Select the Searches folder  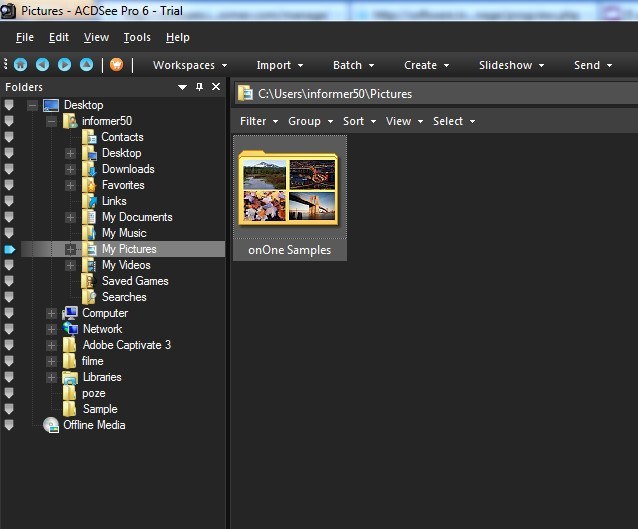(124, 297)
